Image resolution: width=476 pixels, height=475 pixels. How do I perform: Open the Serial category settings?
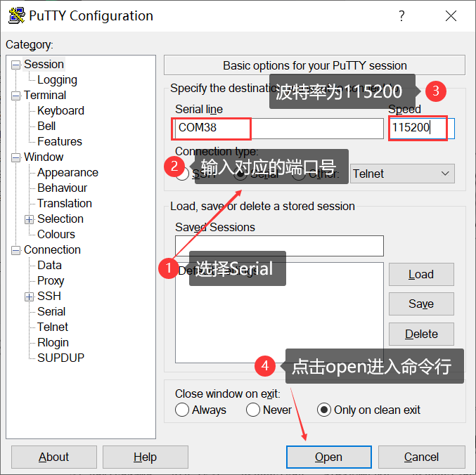pos(51,312)
